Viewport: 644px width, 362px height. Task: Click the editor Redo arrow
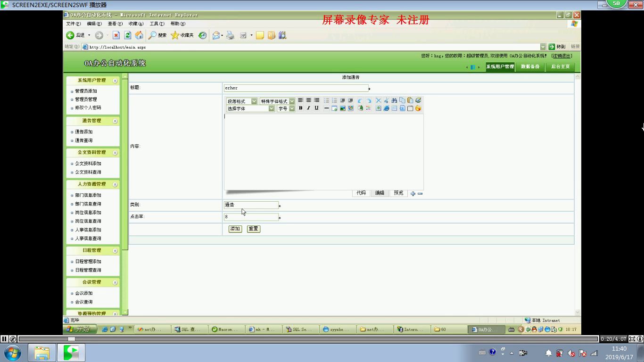click(x=369, y=100)
